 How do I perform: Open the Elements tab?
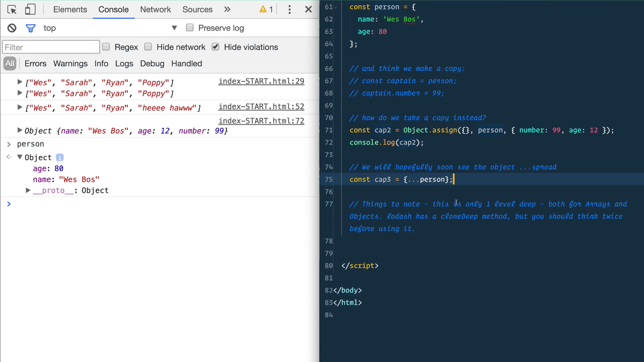pos(70,9)
